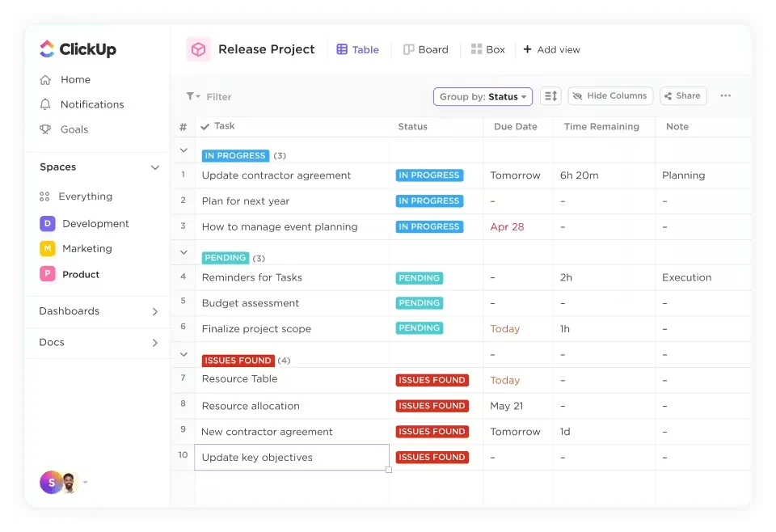Click the 6h 20m time remaining cell
Image resolution: width=776 pixels, height=532 pixels.
579,175
